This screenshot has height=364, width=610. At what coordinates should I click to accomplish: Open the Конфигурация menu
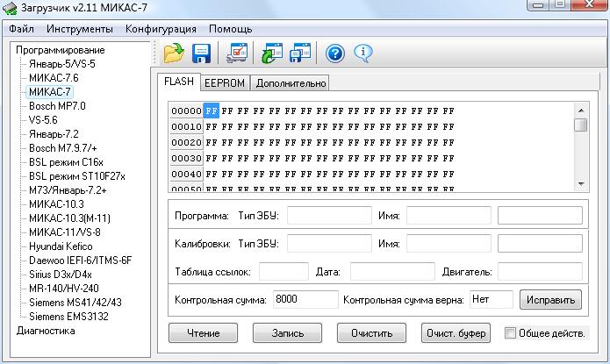[x=161, y=29]
